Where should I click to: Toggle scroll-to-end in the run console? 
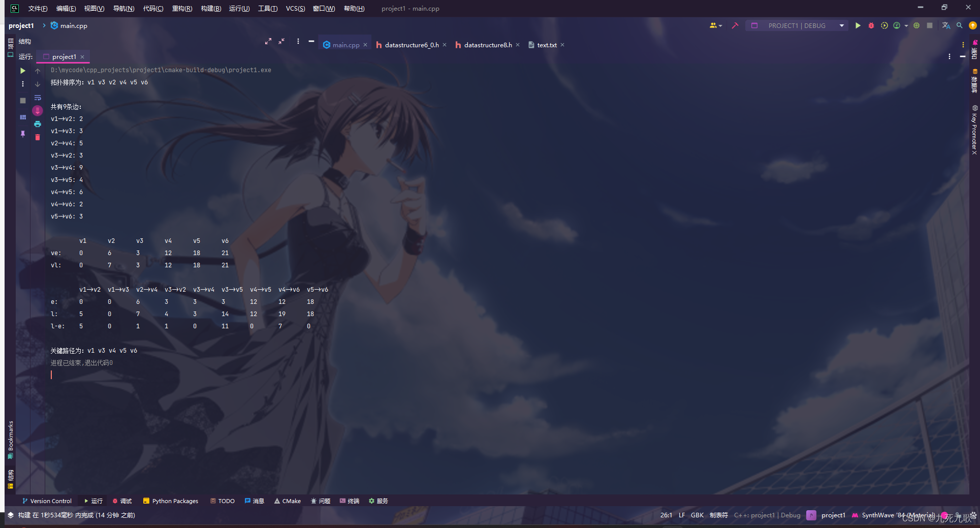point(38,110)
